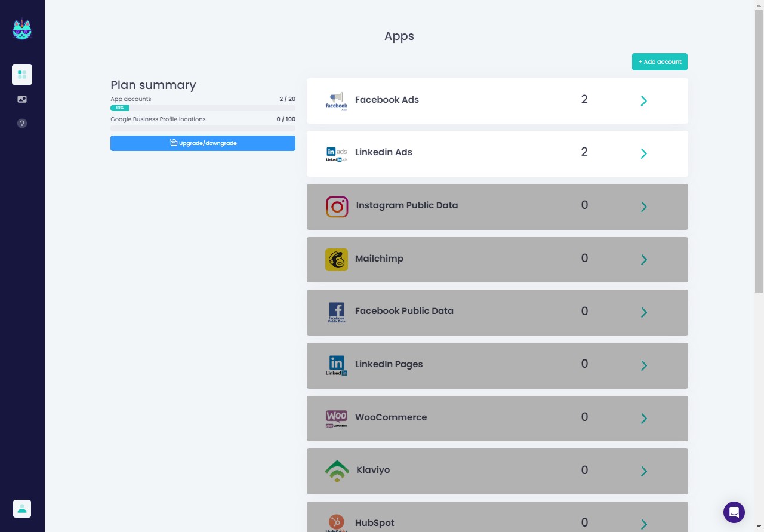Viewport: 764px width, 532px height.
Task: Click the WooCommerce logo
Action: pyautogui.click(x=337, y=418)
